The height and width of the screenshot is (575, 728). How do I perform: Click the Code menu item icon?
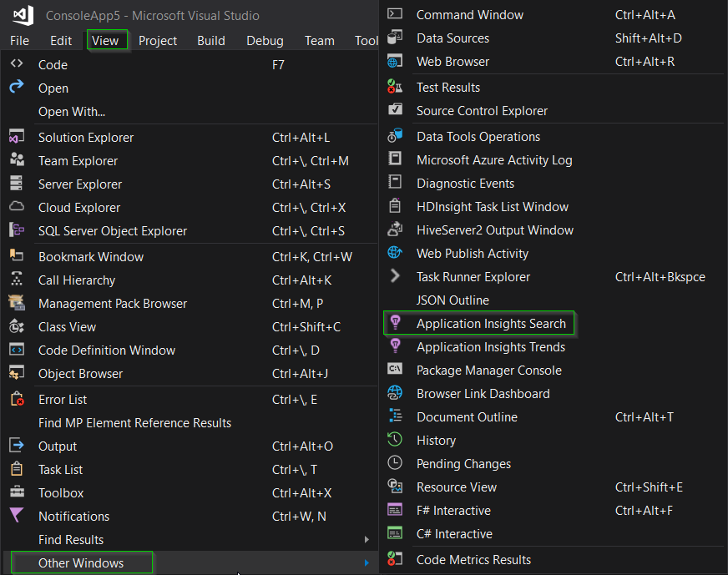pos(17,63)
